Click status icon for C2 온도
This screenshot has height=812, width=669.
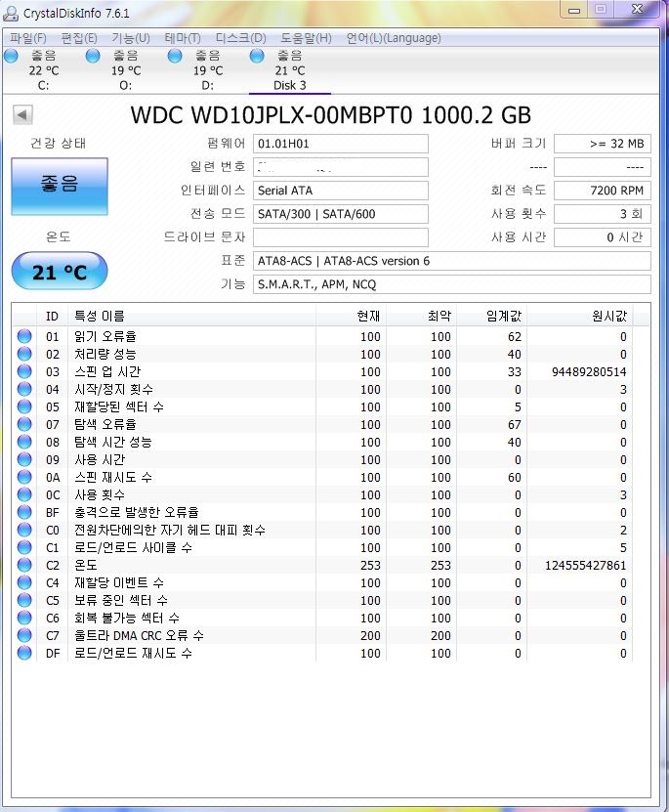[x=24, y=566]
